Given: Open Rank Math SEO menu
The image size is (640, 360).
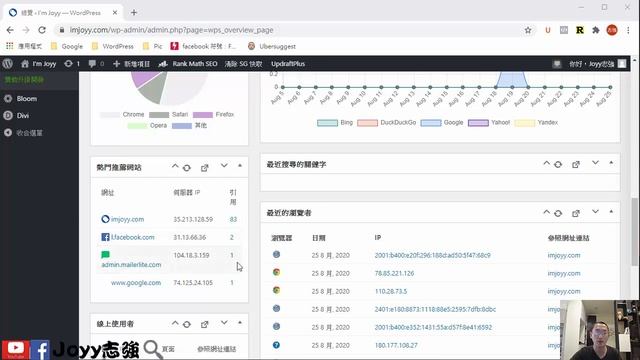Looking at the screenshot, I should point(188,64).
